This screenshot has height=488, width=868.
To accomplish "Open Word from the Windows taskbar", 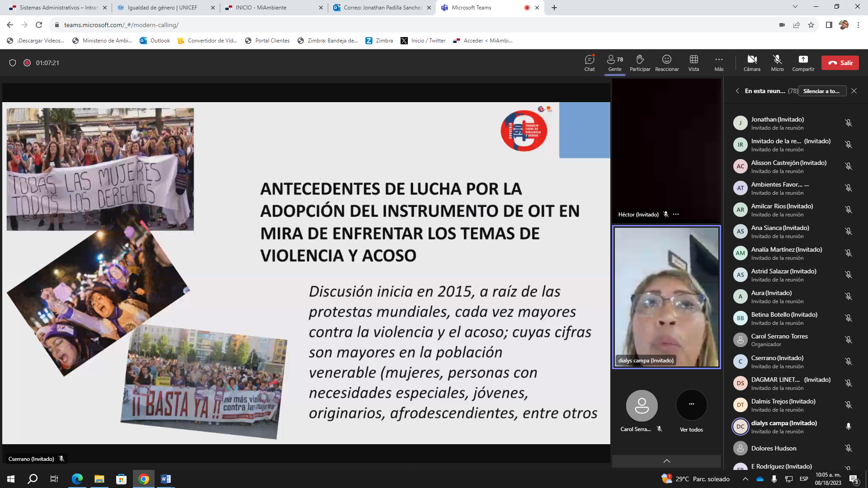I will coord(166,479).
